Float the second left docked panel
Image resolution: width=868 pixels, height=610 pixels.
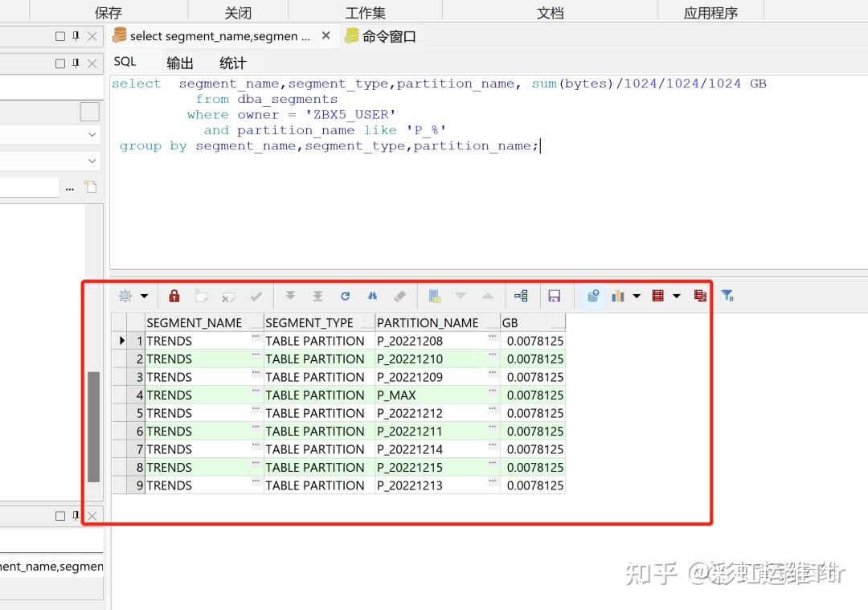coord(60,63)
